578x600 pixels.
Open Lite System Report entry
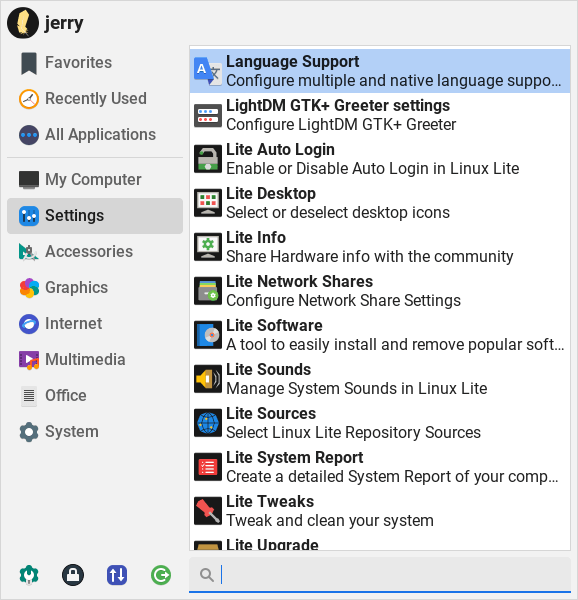point(380,467)
